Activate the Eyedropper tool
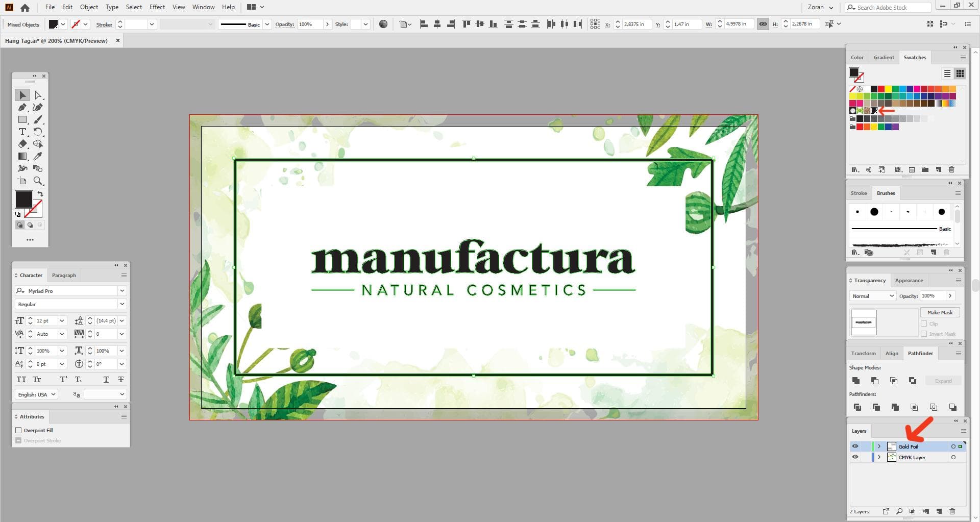980x522 pixels. point(38,156)
